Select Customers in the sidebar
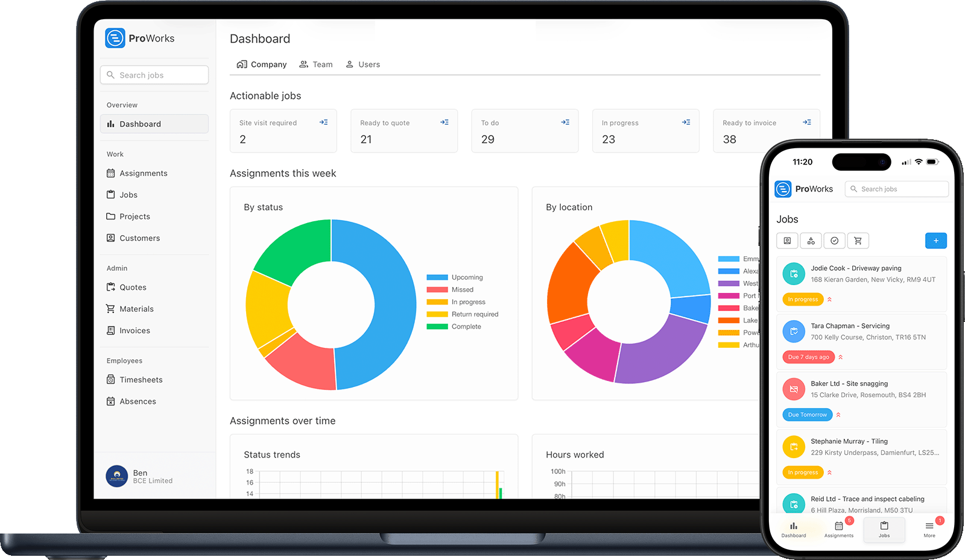 139,238
